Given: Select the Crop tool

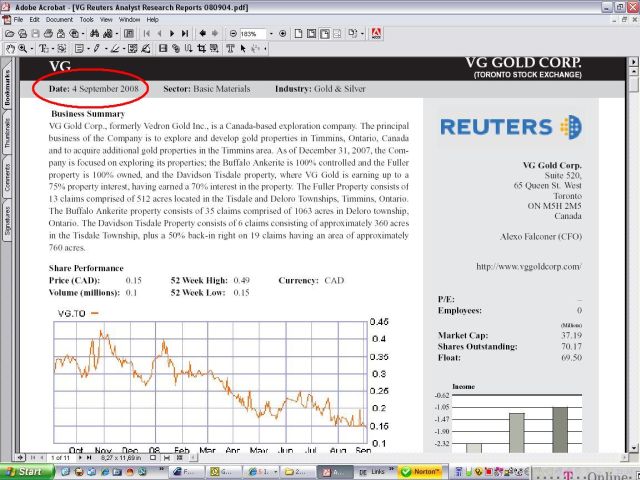Looking at the screenshot, I should [202, 49].
